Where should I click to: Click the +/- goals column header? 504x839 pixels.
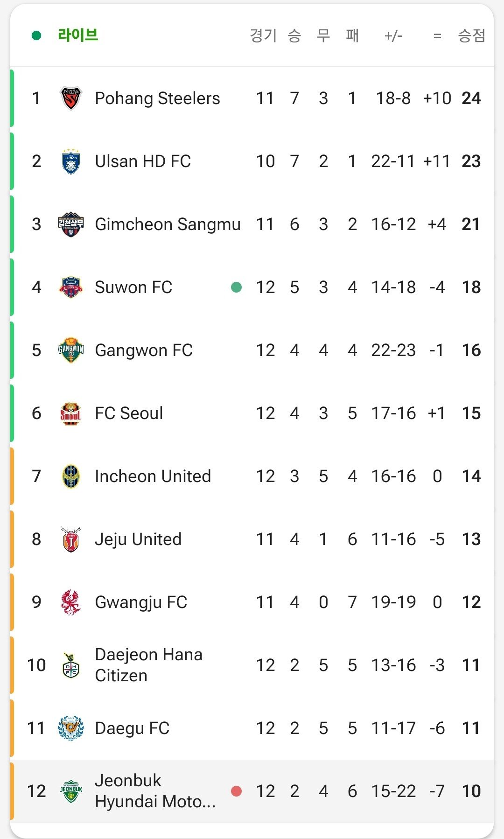[393, 35]
